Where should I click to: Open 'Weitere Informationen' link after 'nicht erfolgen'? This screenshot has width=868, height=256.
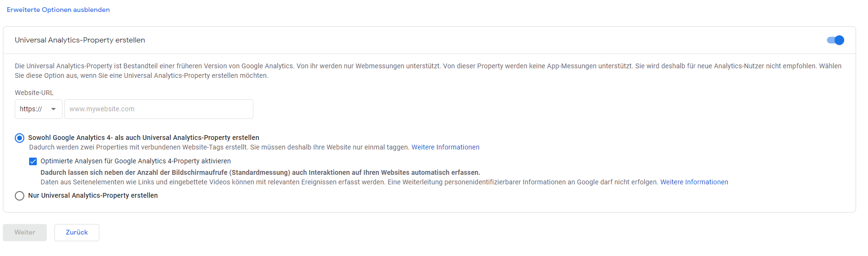click(694, 182)
